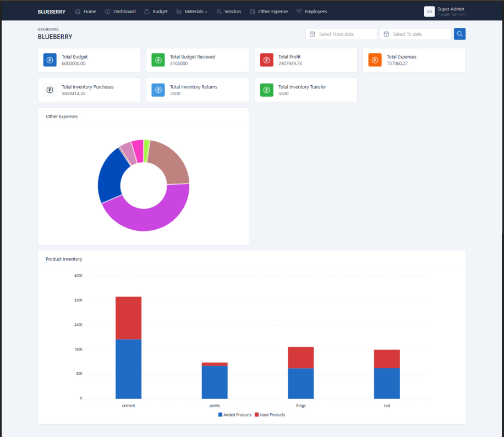Click the cement bar's red segment
The image size is (504, 437).
pos(128,318)
